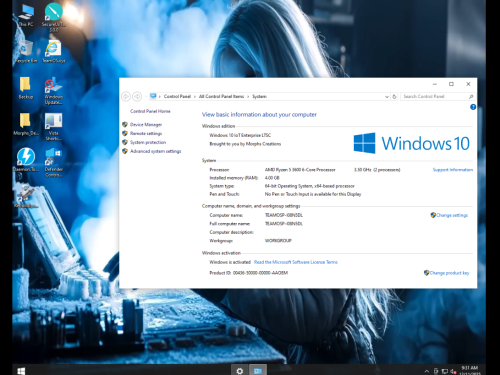Viewport: 500px width, 375px height.
Task: Open the Vista Shortcut desktop icon
Action: tap(54, 127)
